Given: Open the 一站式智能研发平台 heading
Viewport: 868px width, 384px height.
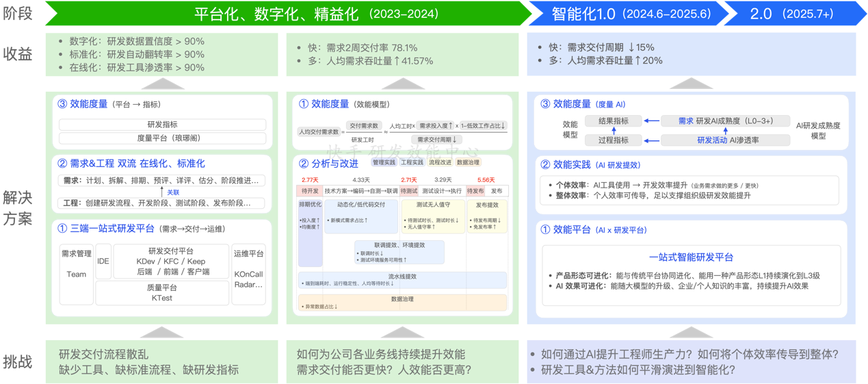Looking at the screenshot, I should click(x=691, y=257).
